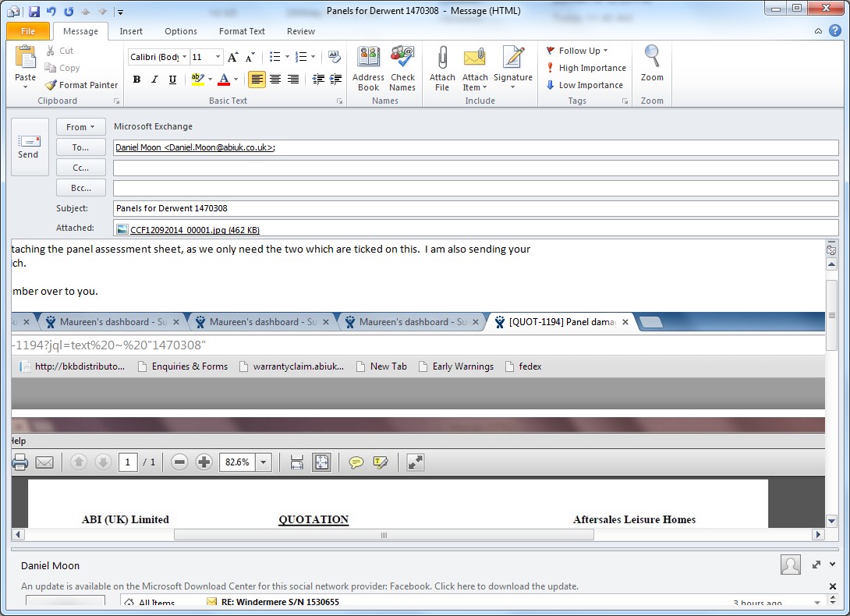Viewport: 850px width, 616px height.
Task: Open the highlight color dropdown arrow
Action: click(x=210, y=80)
